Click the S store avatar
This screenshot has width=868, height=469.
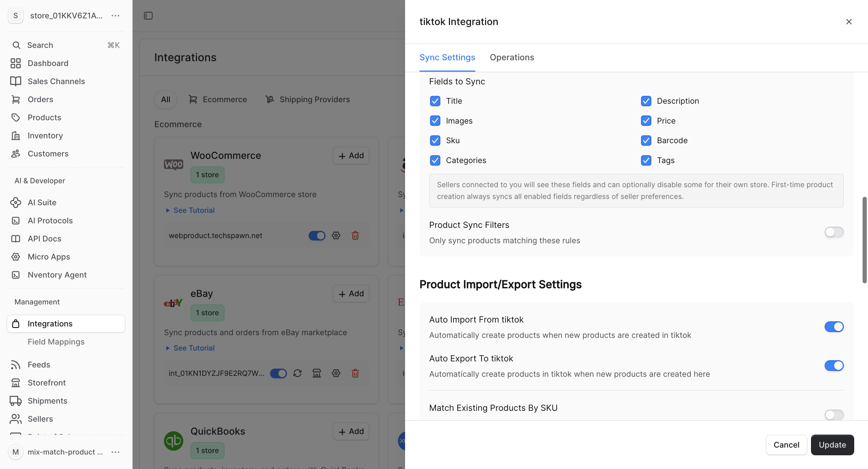click(x=15, y=16)
